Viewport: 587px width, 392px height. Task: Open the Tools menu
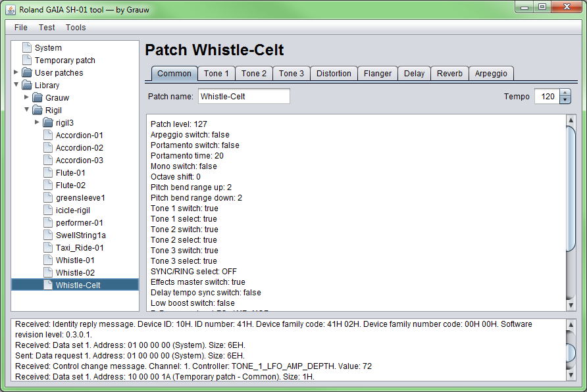coord(76,28)
